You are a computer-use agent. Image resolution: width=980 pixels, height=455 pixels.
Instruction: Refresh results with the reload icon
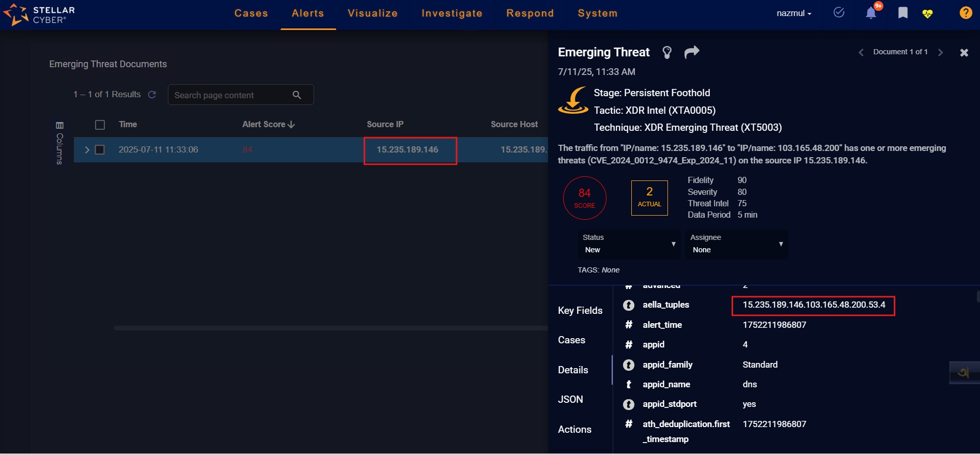(x=152, y=95)
